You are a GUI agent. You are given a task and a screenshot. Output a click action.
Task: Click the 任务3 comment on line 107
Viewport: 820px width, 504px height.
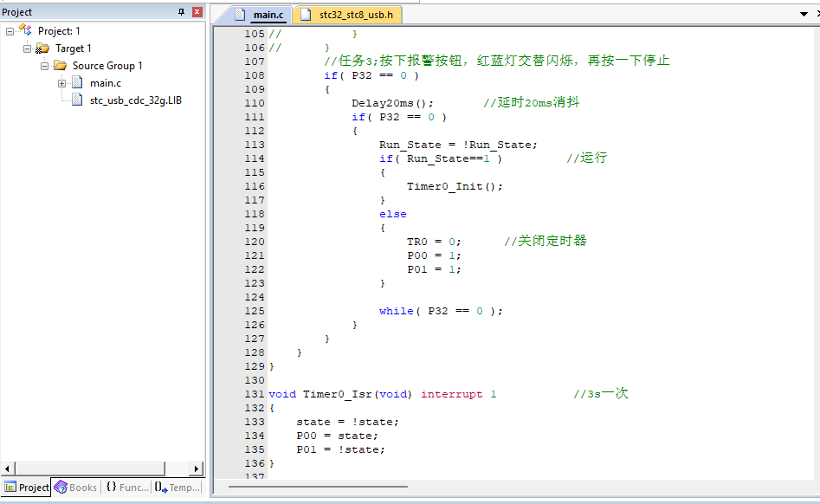click(497, 61)
